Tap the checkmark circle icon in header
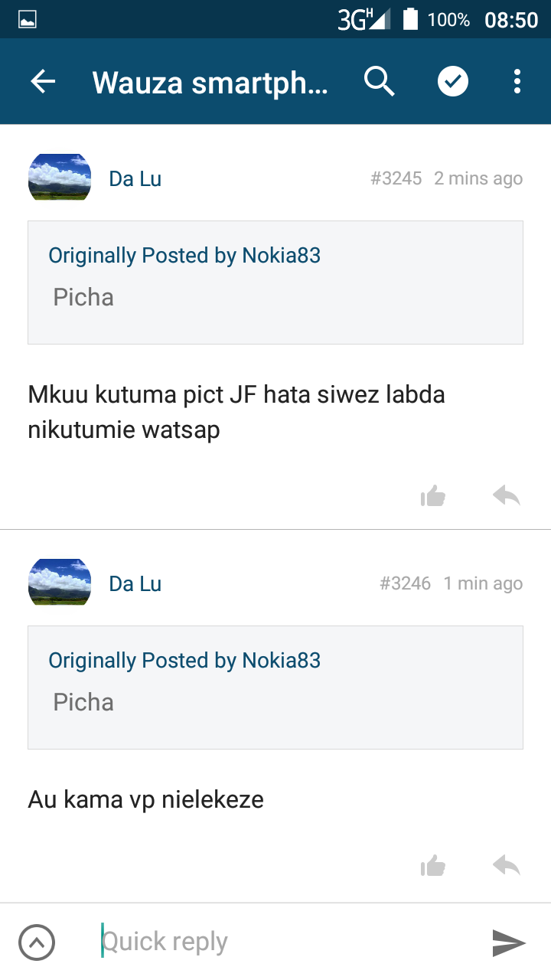The width and height of the screenshot is (551, 980). (x=453, y=81)
